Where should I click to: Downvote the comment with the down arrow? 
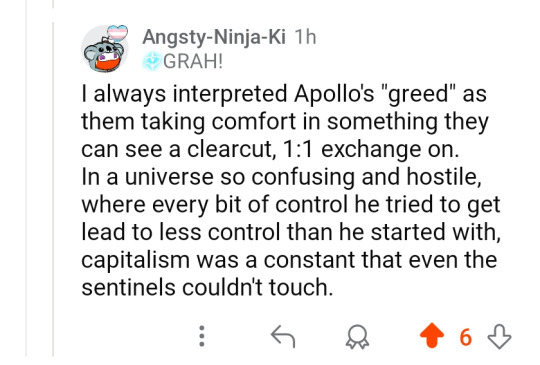point(499,336)
